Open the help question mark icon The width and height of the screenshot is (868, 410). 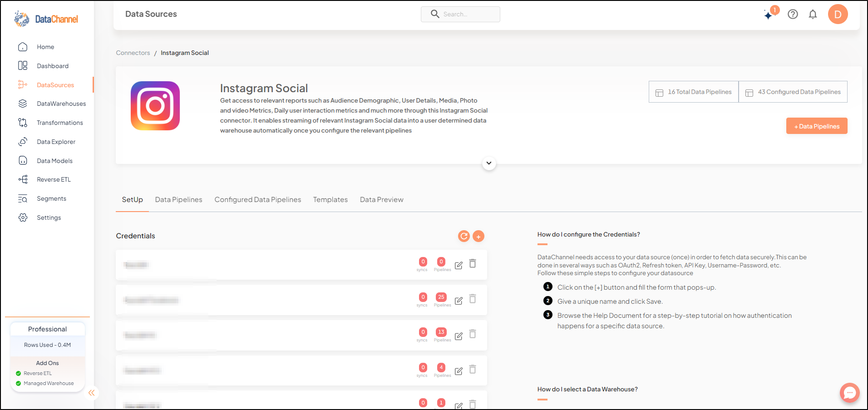(x=793, y=14)
